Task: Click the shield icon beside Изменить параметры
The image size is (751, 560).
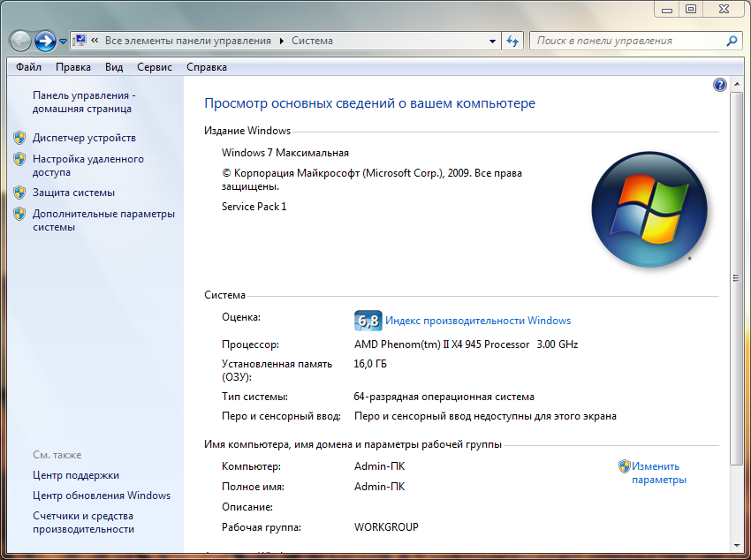Action: [624, 466]
